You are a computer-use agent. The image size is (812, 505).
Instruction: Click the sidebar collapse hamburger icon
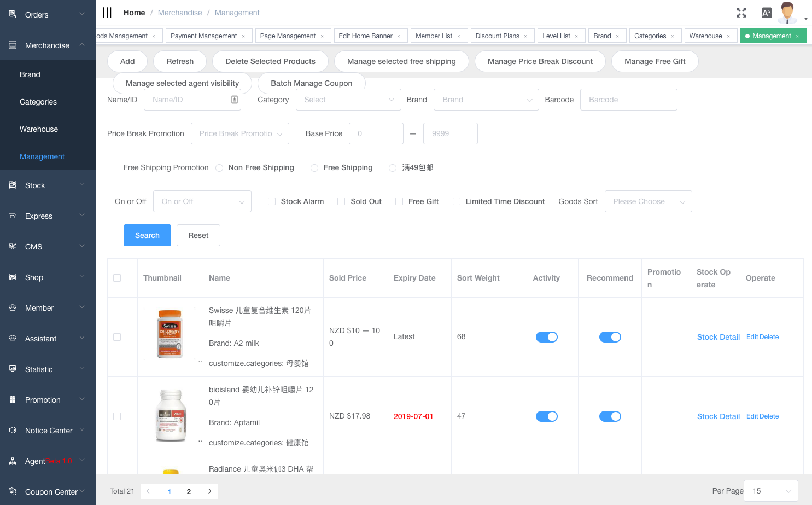coord(107,13)
